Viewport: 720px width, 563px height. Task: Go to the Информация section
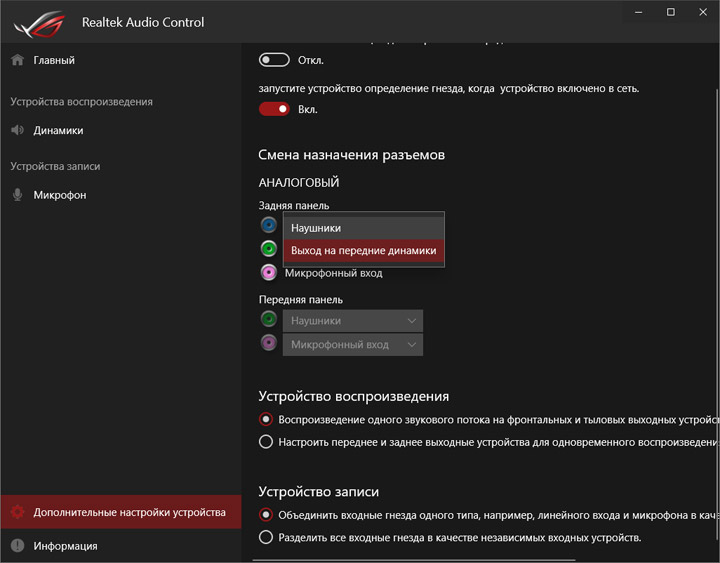65,546
